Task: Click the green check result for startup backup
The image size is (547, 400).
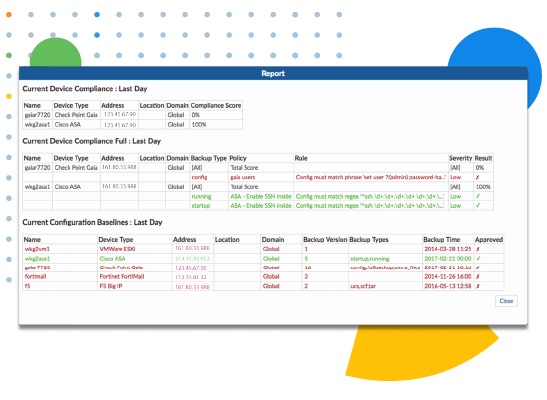Action: [478, 206]
